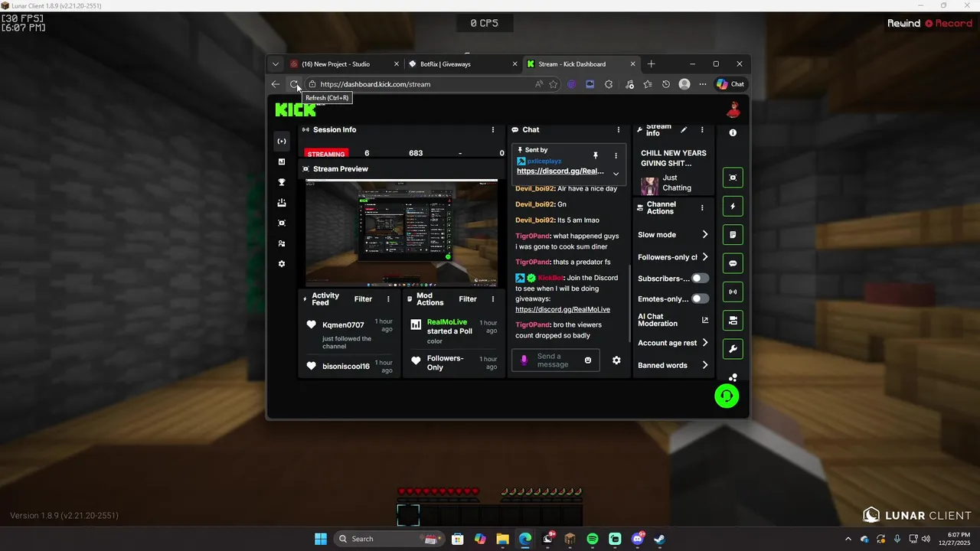Screen dimensions: 980x551
Task: Open Activity Feed three-dot menu
Action: pos(388,299)
